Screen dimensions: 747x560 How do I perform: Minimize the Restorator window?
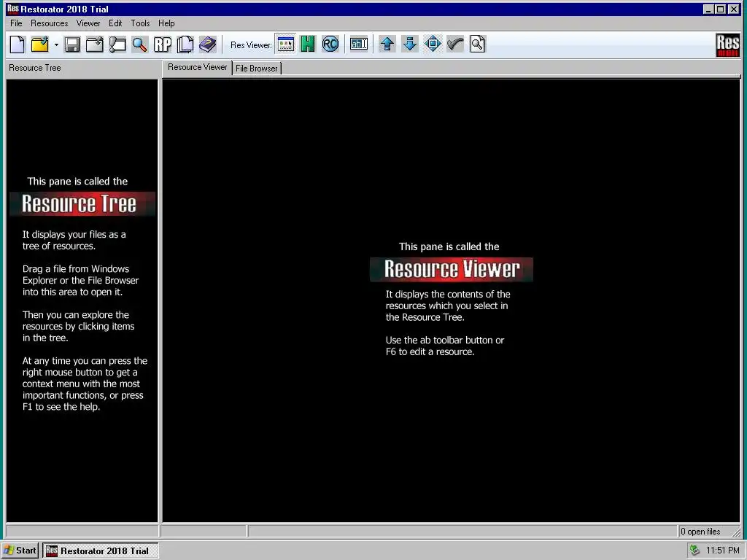click(709, 9)
